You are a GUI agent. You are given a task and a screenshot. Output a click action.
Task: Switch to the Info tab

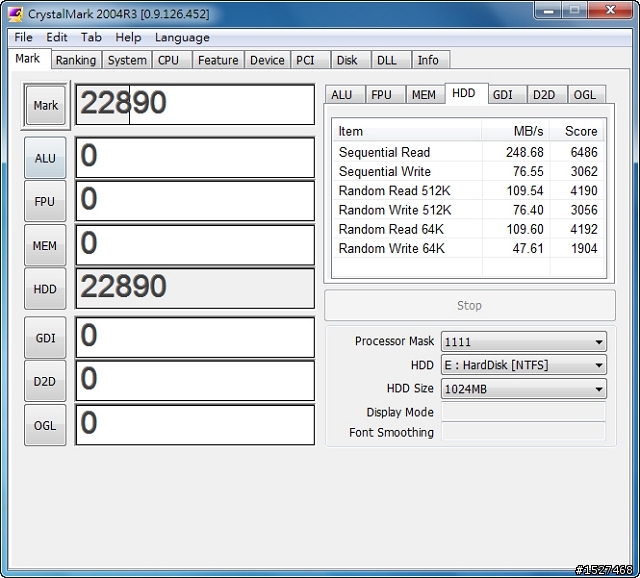click(431, 60)
